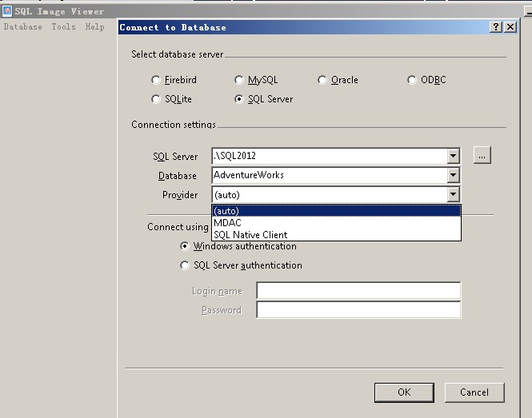Open the Help menu

[94, 27]
